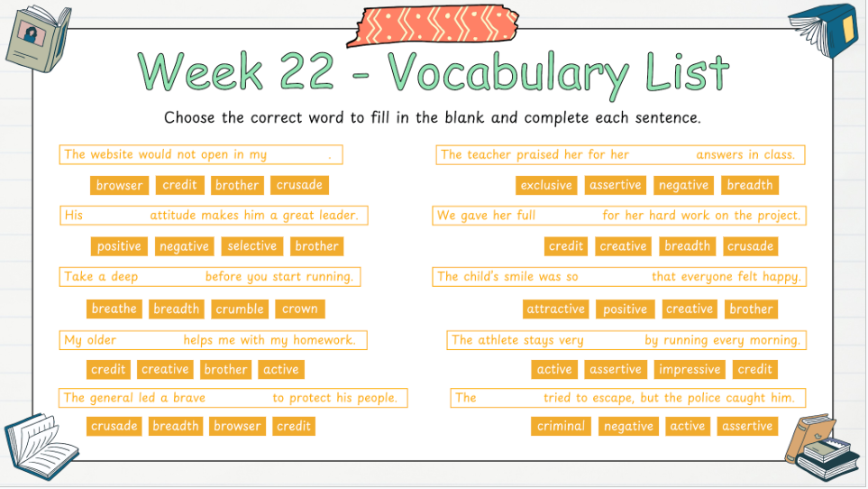This screenshot has height=489, width=868.
Task: Choose 'browser' under the website sentence
Action: tap(119, 186)
